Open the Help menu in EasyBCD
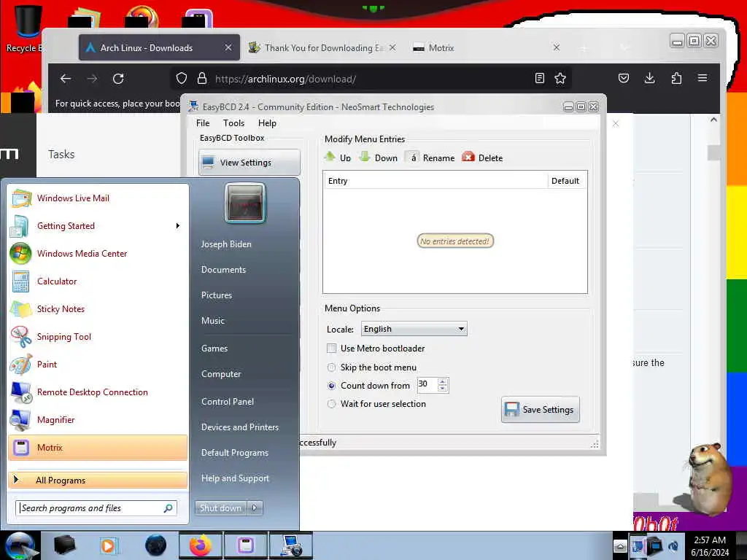 click(x=267, y=122)
